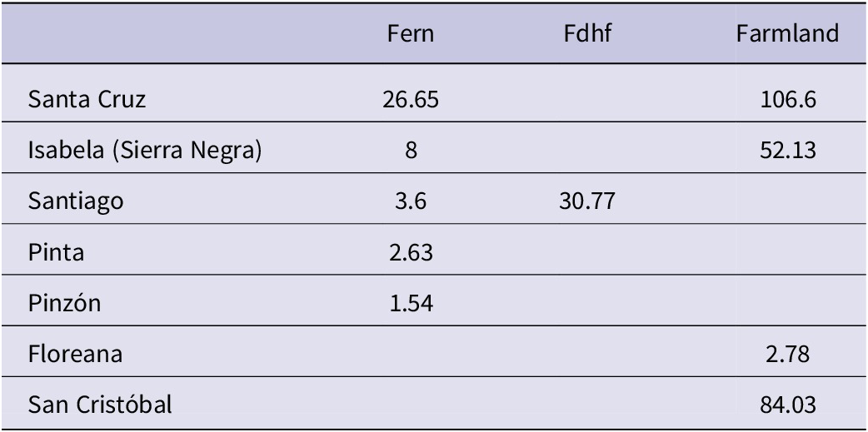
Task: Click the Fern value 8 for Isabela
Action: tap(410, 152)
